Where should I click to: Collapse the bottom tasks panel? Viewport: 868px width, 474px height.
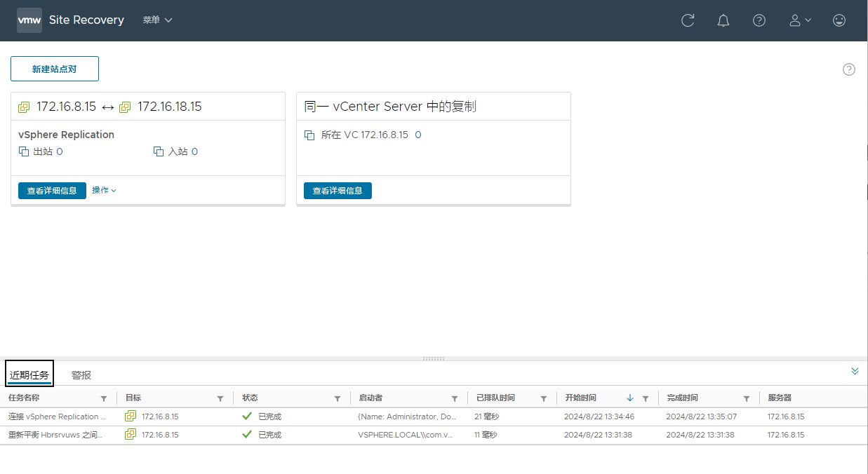[855, 371]
